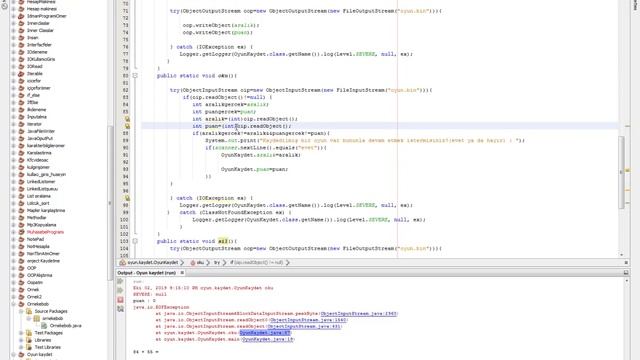
Task: Click the 'if (oip.readObject() != null)' breadcrumb
Action: 256,262
